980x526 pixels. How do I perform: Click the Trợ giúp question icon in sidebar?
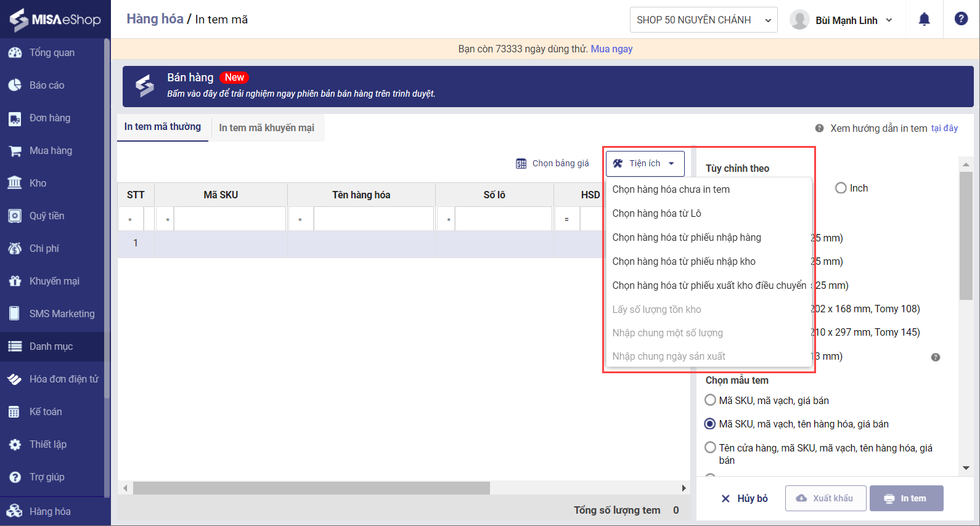click(15, 477)
